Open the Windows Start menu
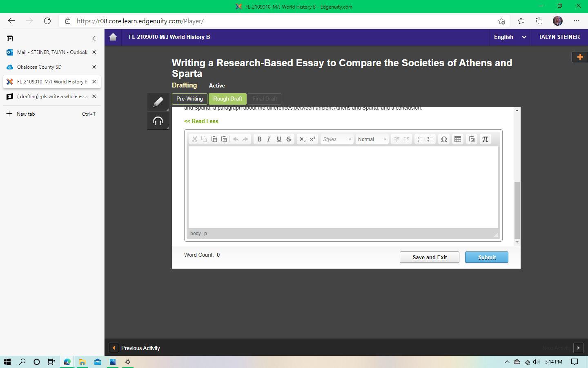 (x=7, y=362)
